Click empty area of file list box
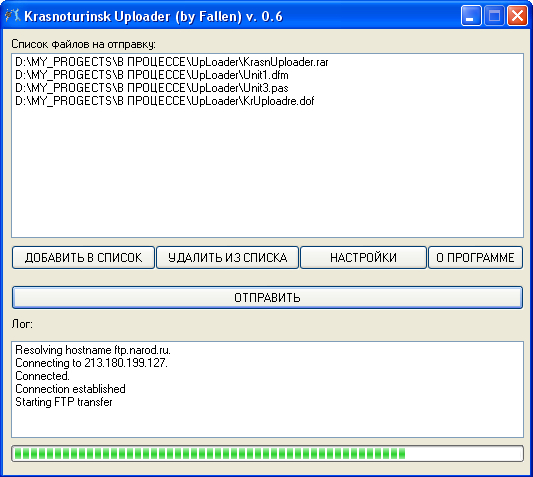533x477 pixels. point(267,170)
